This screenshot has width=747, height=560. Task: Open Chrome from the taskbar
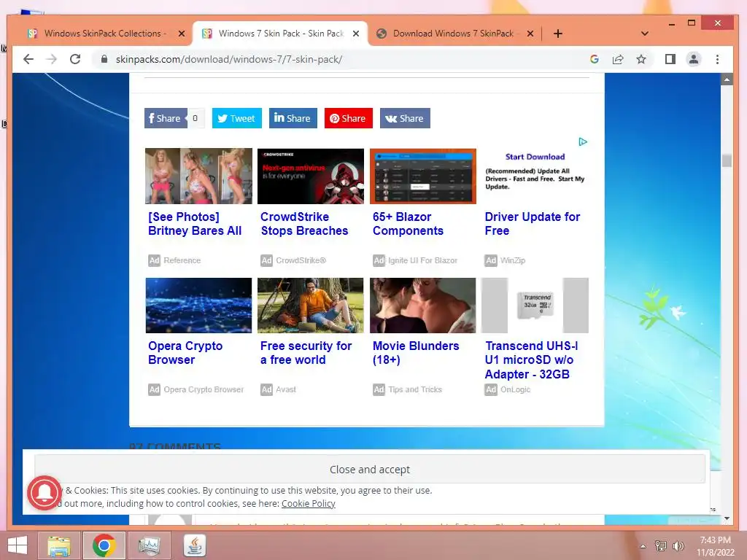[x=104, y=545]
